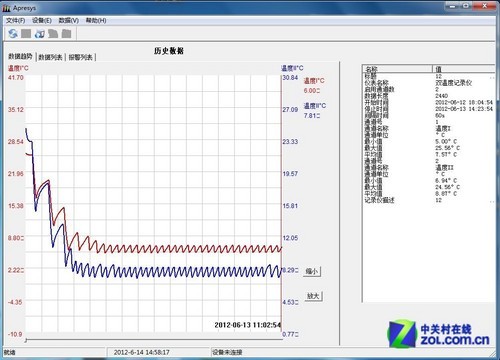Click the blue device download toolbar icon
This screenshot has width=500, height=360.
(x=40, y=33)
